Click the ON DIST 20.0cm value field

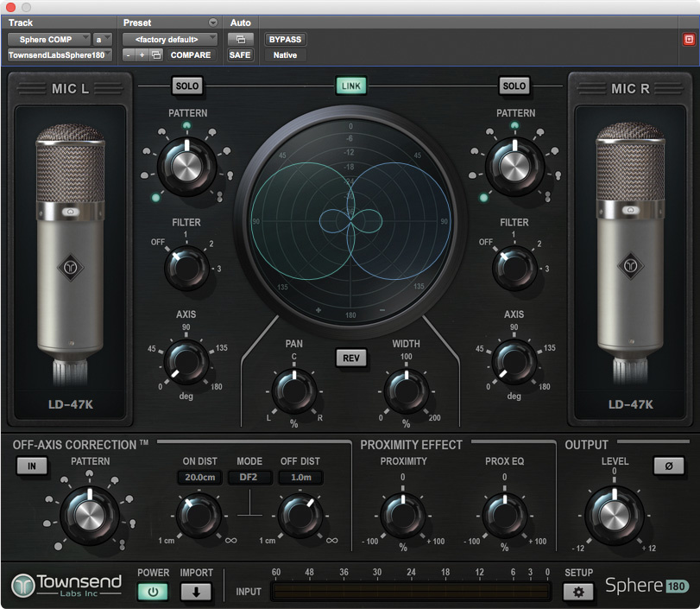point(199,478)
